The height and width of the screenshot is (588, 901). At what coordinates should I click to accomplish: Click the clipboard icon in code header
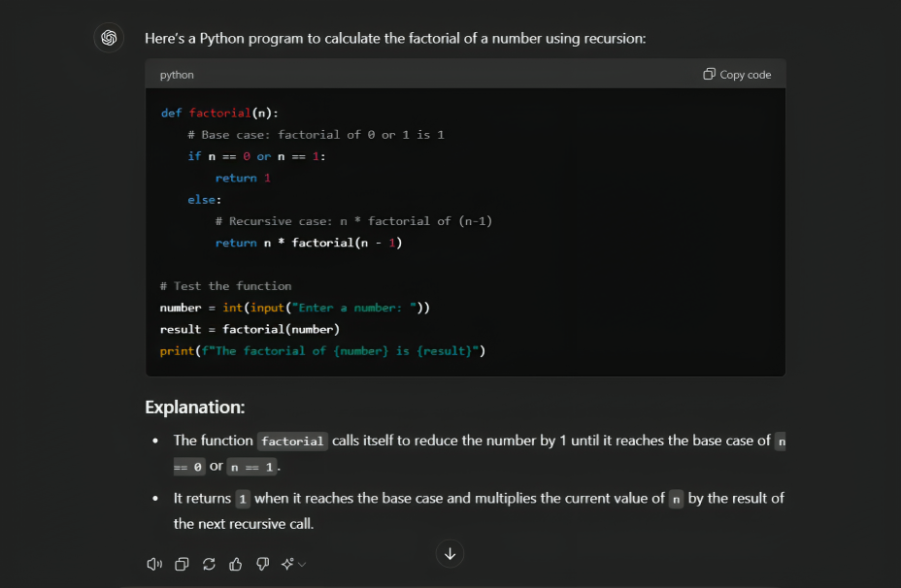pos(710,75)
